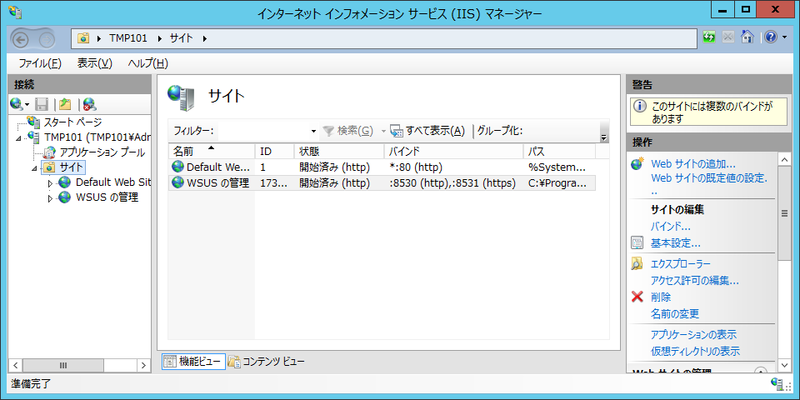This screenshot has height=400, width=800.
Task: Click Web サイトの追加 link
Action: 693,164
